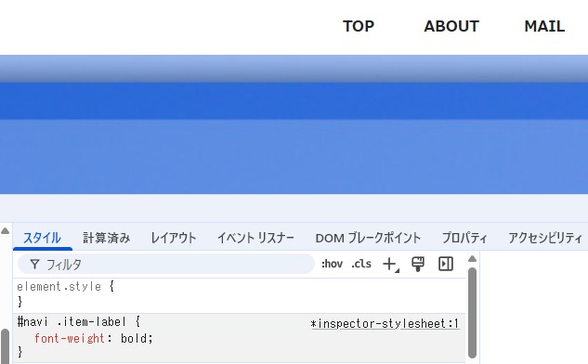The width and height of the screenshot is (588, 364).
Task: Switch to DOM ブレークポイント tab
Action: (368, 238)
